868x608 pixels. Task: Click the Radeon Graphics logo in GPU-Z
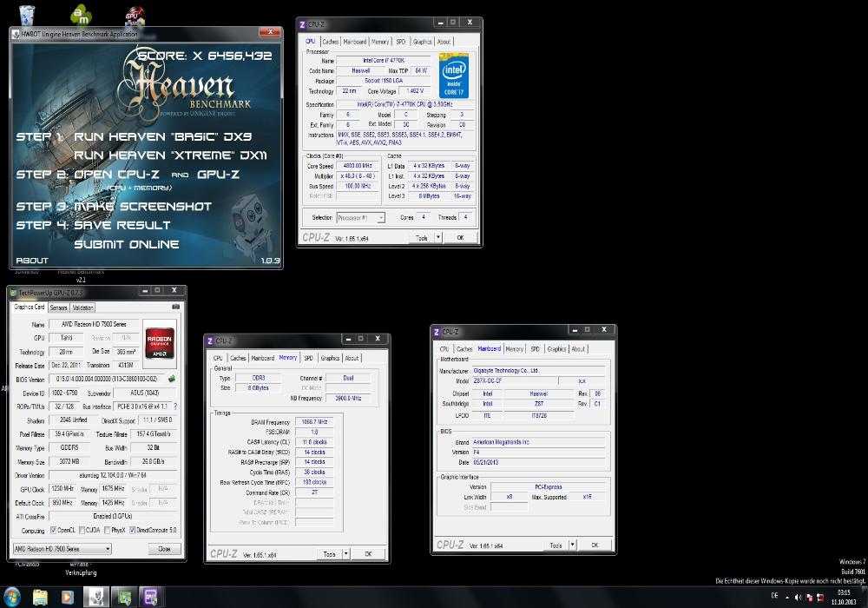(x=160, y=344)
